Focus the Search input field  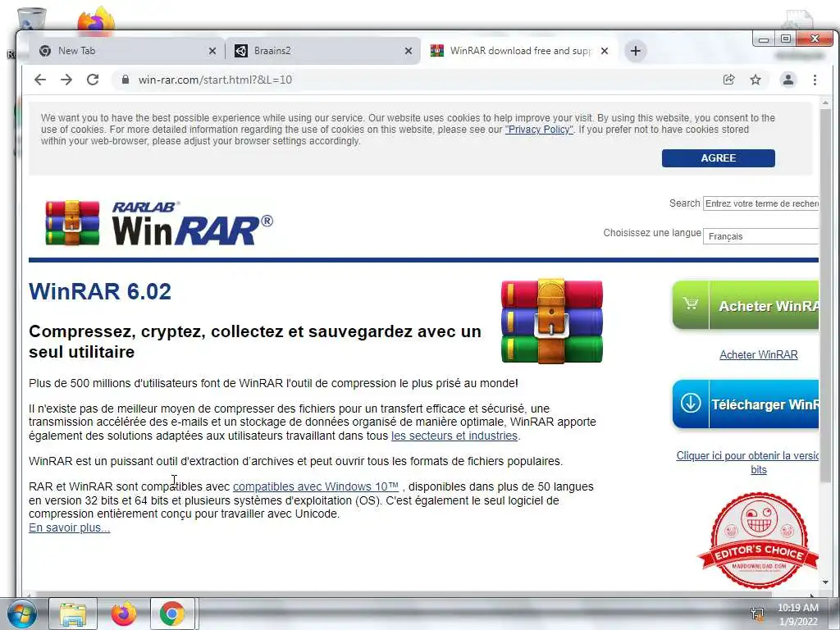(x=760, y=203)
